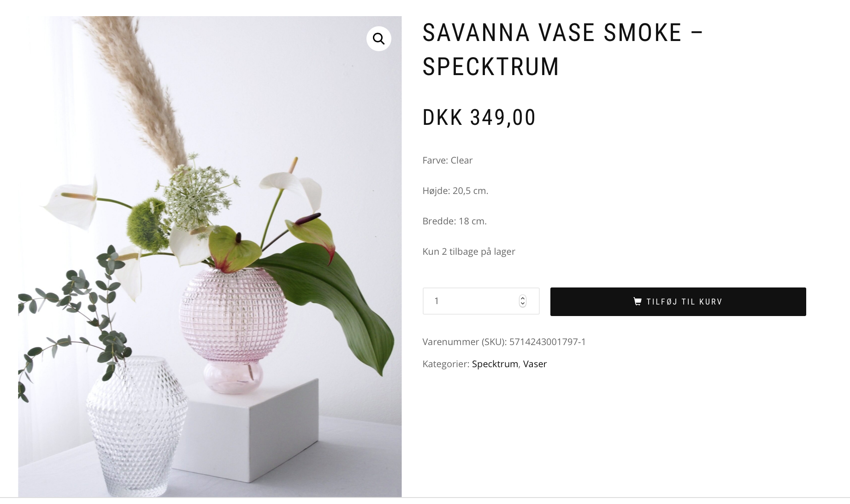Increase quantity with the up arrow
The image size is (850, 504).
tap(522, 298)
